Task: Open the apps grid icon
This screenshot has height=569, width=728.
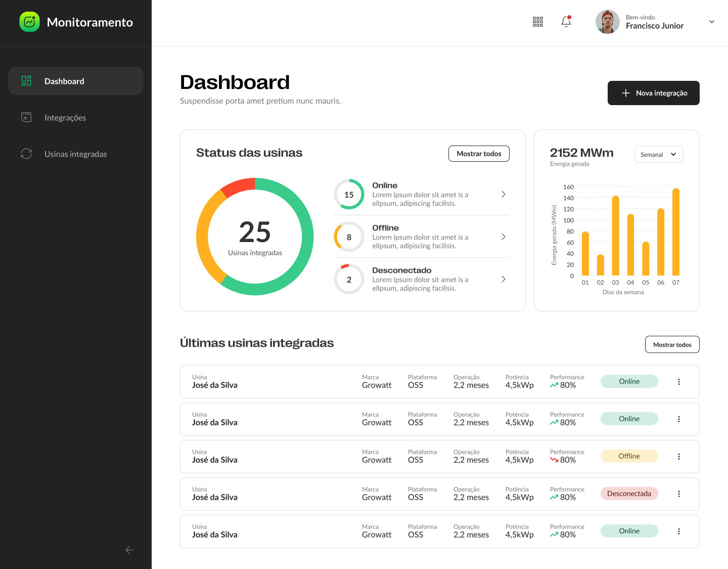Action: click(538, 22)
